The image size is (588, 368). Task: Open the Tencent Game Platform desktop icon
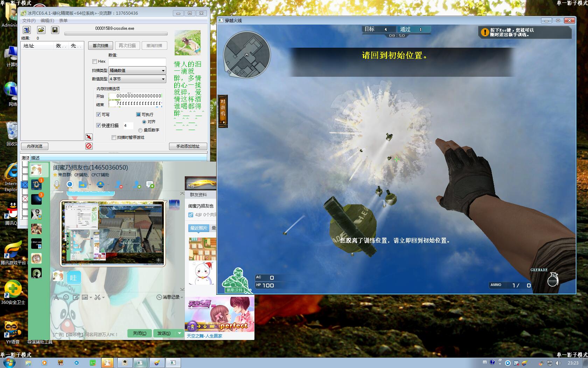coord(13,252)
